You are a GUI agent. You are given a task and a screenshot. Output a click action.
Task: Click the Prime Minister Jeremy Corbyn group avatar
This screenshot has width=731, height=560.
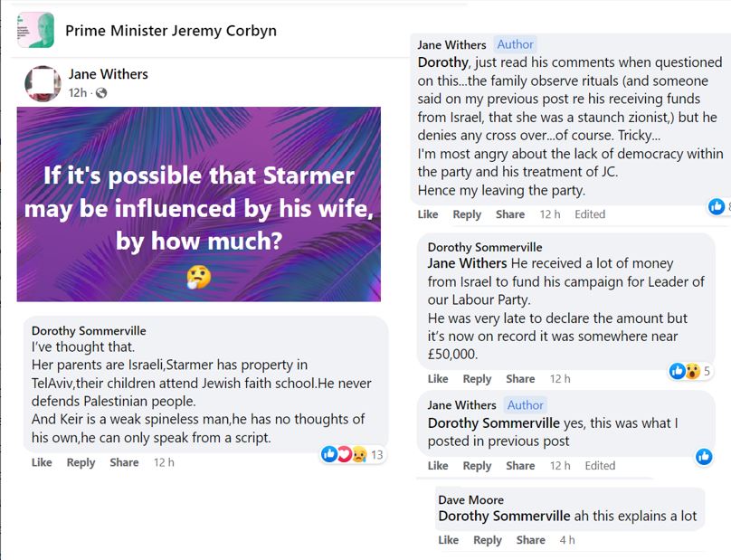pos(34,30)
